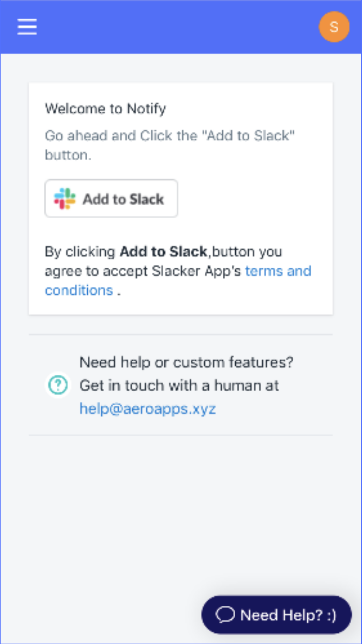The image size is (362, 644).
Task: Click the "Welcome to Notify" heading
Action: (x=105, y=109)
